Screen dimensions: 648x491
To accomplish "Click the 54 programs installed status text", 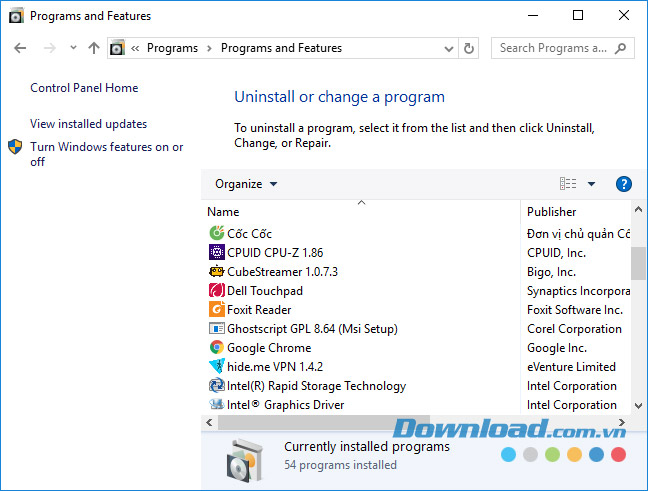I will [x=341, y=465].
